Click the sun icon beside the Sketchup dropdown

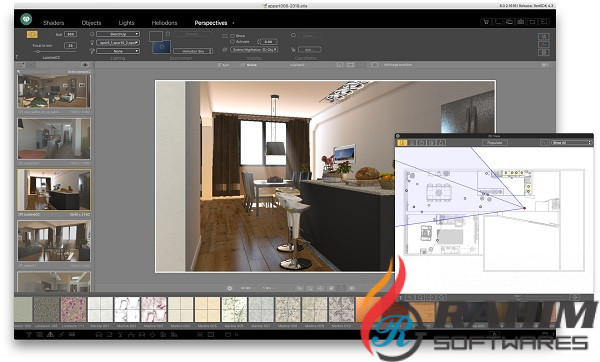click(x=92, y=34)
